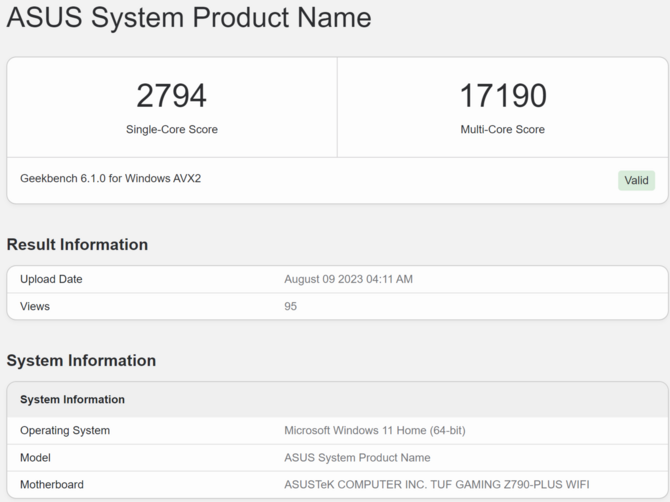Screen dimensions: 670x502
Task: Click the System Information table header row
Action: coord(337,399)
